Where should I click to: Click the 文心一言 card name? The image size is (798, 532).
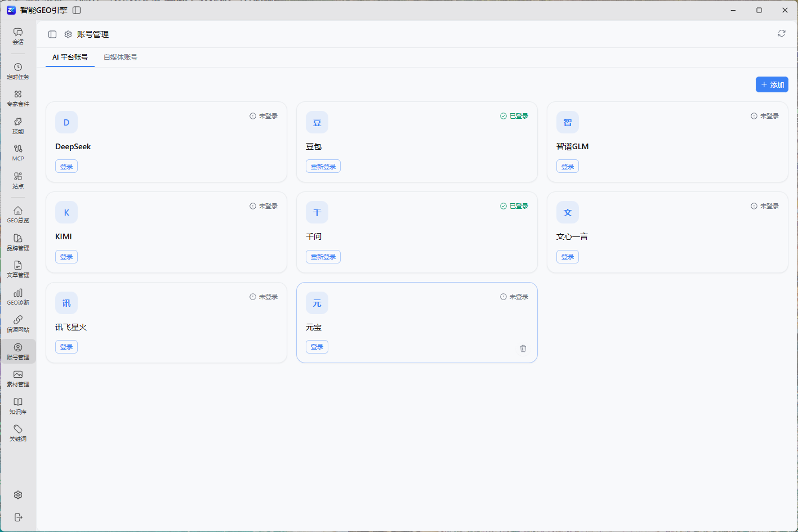572,236
